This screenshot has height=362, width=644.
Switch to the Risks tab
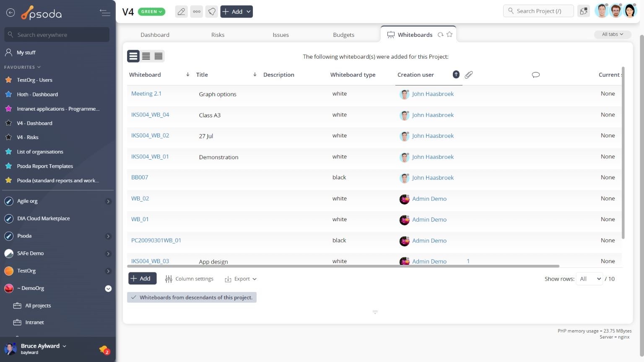(x=218, y=35)
